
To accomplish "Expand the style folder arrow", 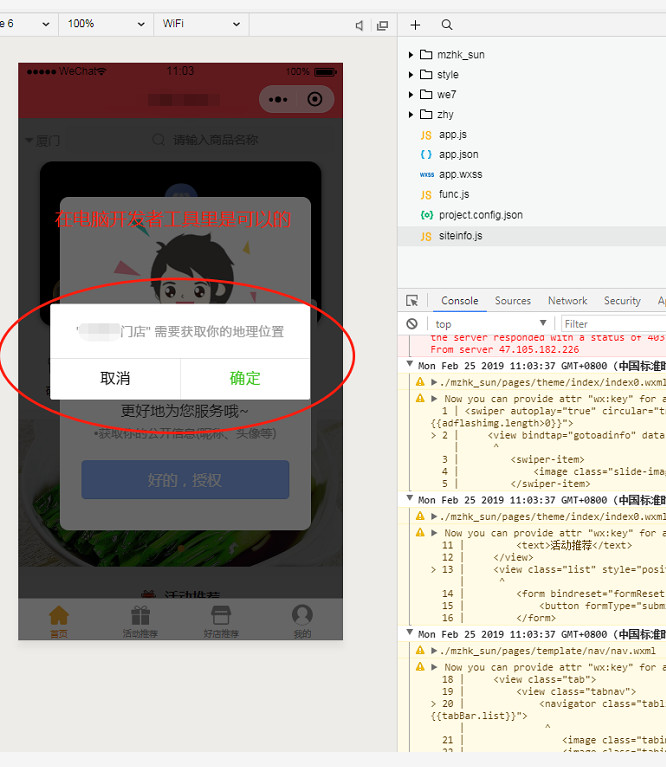I will (411, 75).
